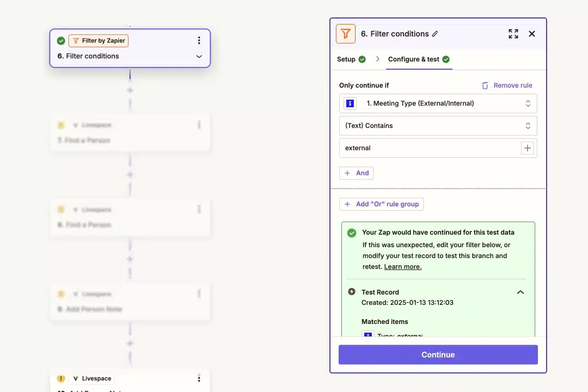This screenshot has height=392, width=588.
Task: Click the orange filter icon in panel header
Action: tap(345, 34)
